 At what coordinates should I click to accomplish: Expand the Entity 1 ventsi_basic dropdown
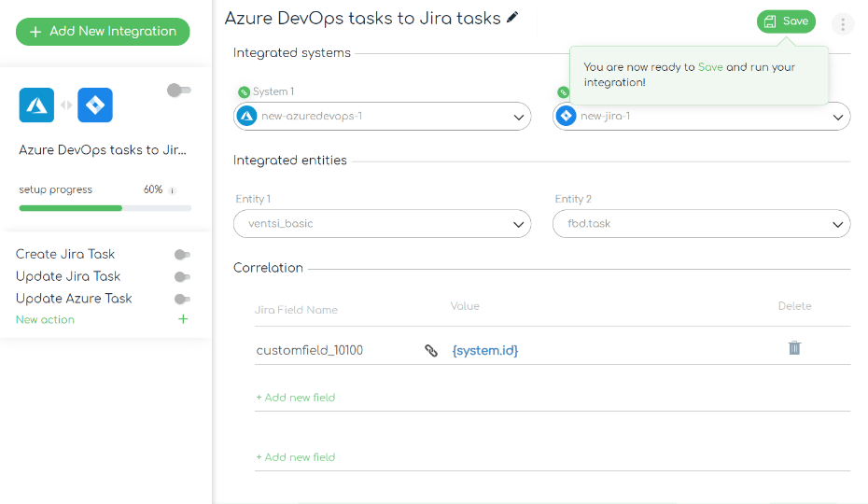tap(382, 224)
